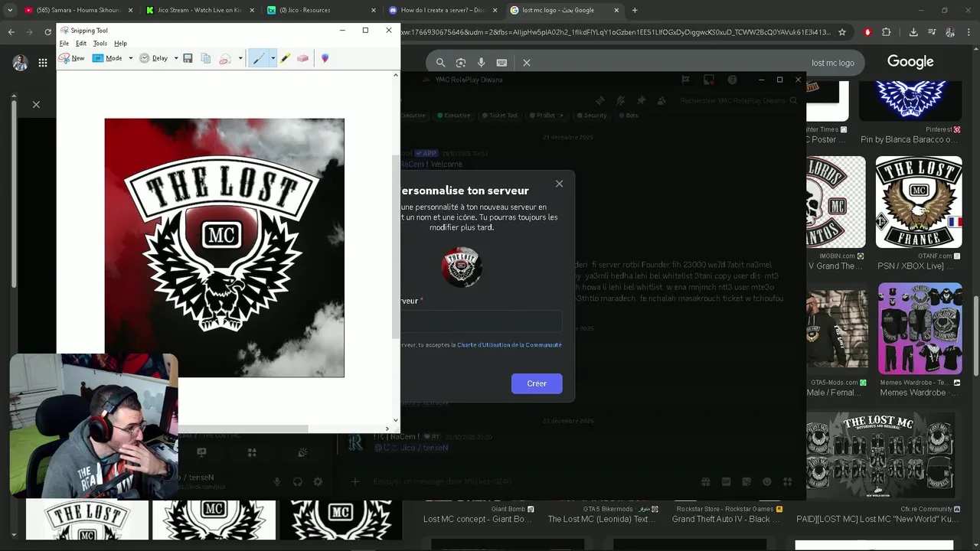
Task: Open Pin by Blanca Baracco result
Action: pos(910,101)
